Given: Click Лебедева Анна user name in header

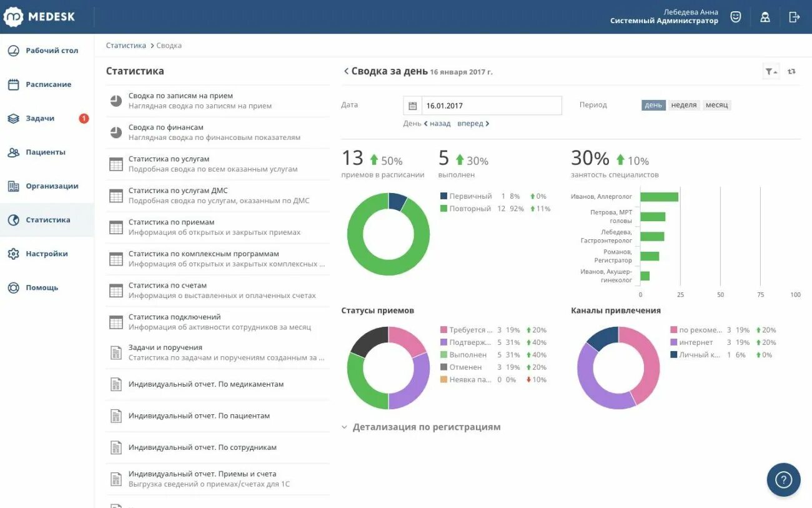Looking at the screenshot, I should point(691,12).
